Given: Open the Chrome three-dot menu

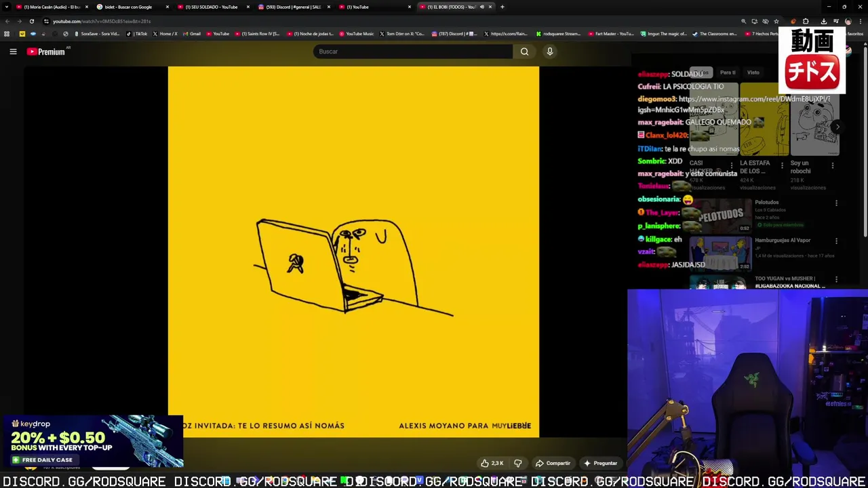Looking at the screenshot, I should [x=860, y=21].
